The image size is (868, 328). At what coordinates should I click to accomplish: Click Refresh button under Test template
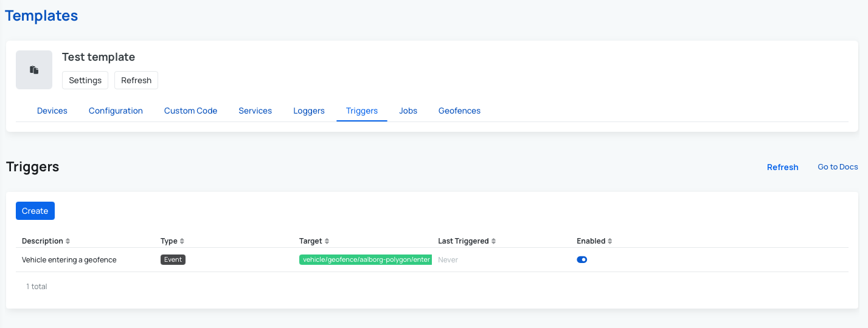click(x=136, y=81)
